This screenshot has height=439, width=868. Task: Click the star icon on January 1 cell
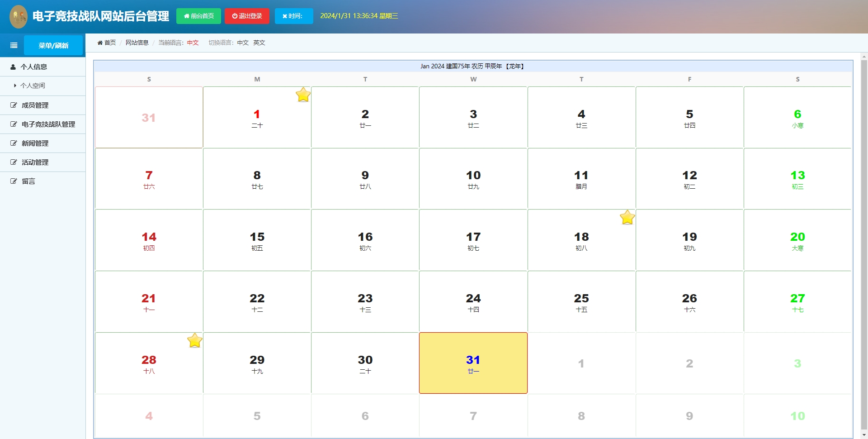pyautogui.click(x=303, y=95)
